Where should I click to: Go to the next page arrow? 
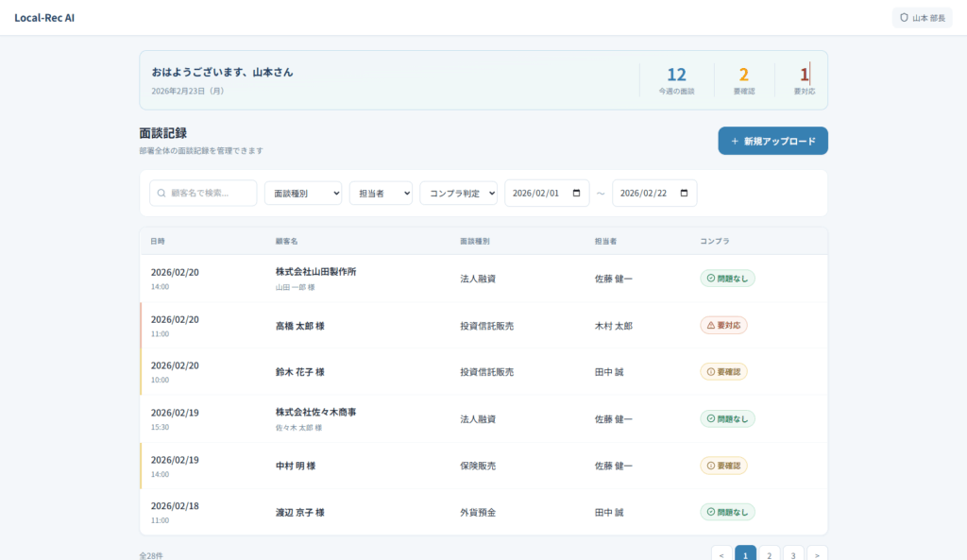coord(817,555)
